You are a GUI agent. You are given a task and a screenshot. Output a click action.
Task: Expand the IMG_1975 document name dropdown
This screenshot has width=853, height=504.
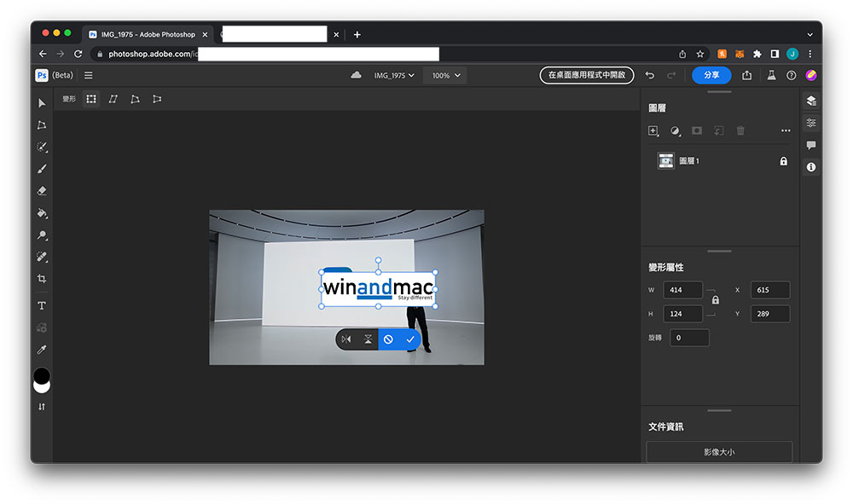tap(394, 75)
